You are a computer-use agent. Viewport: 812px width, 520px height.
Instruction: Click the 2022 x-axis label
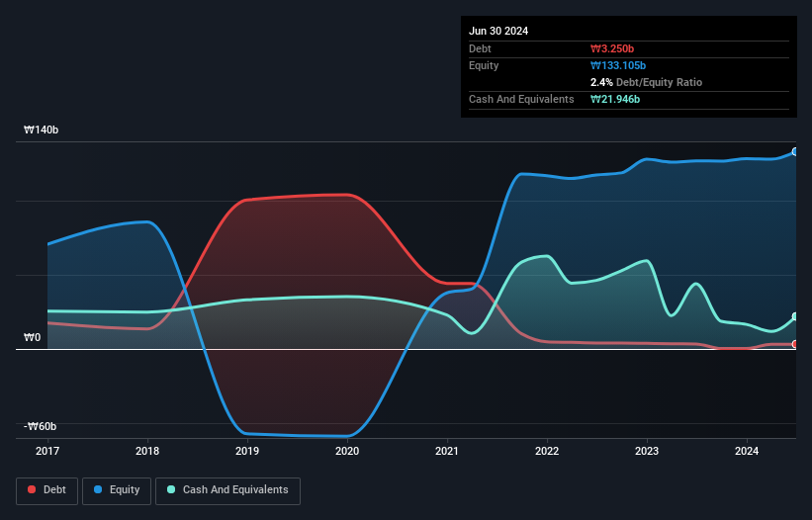pyautogui.click(x=547, y=451)
